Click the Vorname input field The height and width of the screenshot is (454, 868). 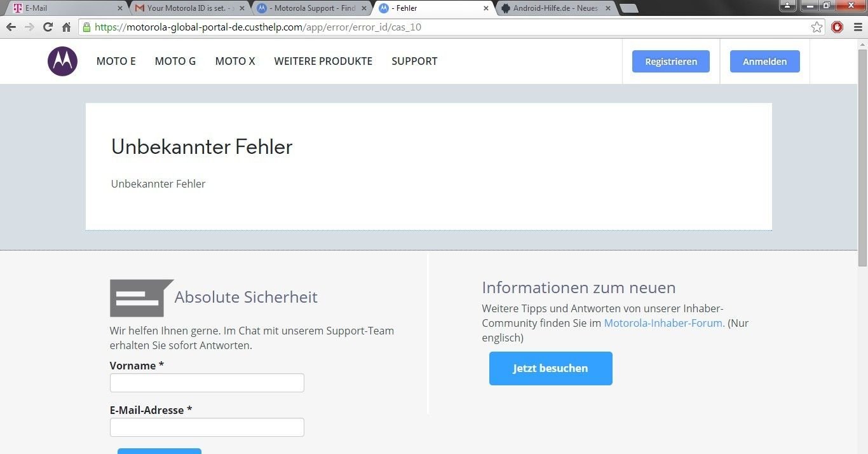coord(207,383)
